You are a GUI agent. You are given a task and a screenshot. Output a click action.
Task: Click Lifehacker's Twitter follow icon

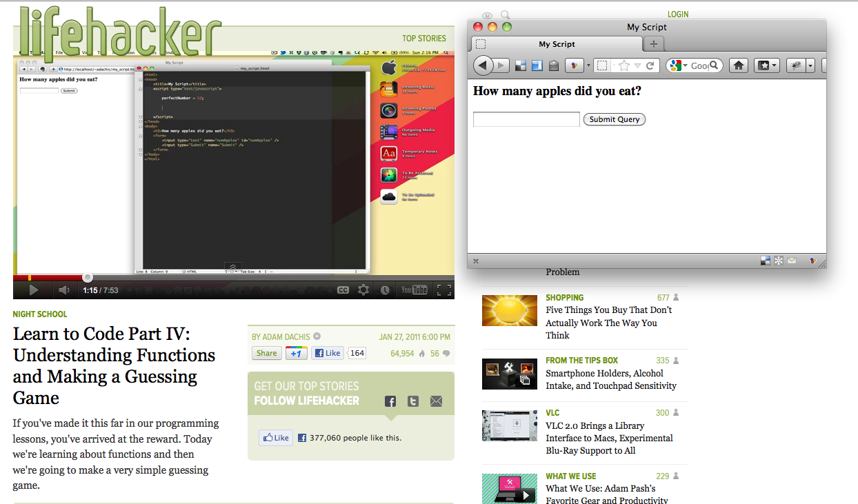tap(413, 401)
